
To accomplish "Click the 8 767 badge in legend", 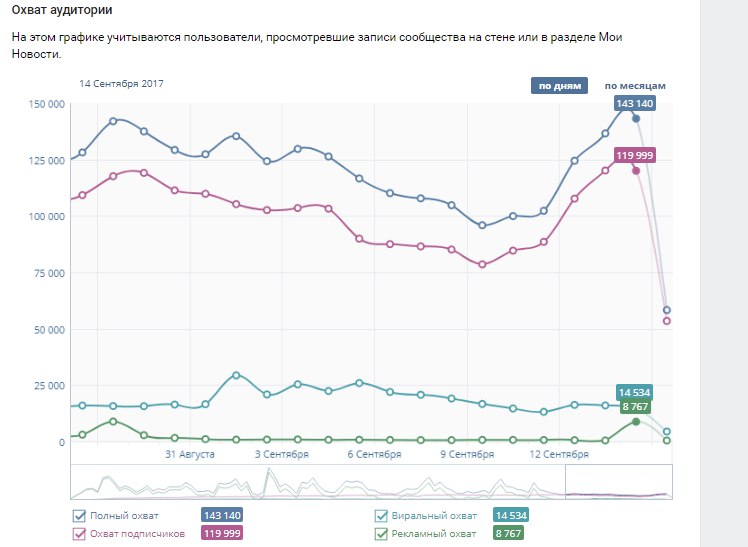I will (x=508, y=535).
